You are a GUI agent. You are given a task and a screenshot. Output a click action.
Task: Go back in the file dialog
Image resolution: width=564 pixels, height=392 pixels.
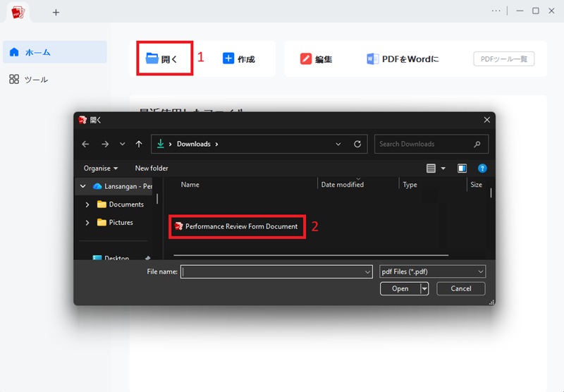[x=85, y=145]
